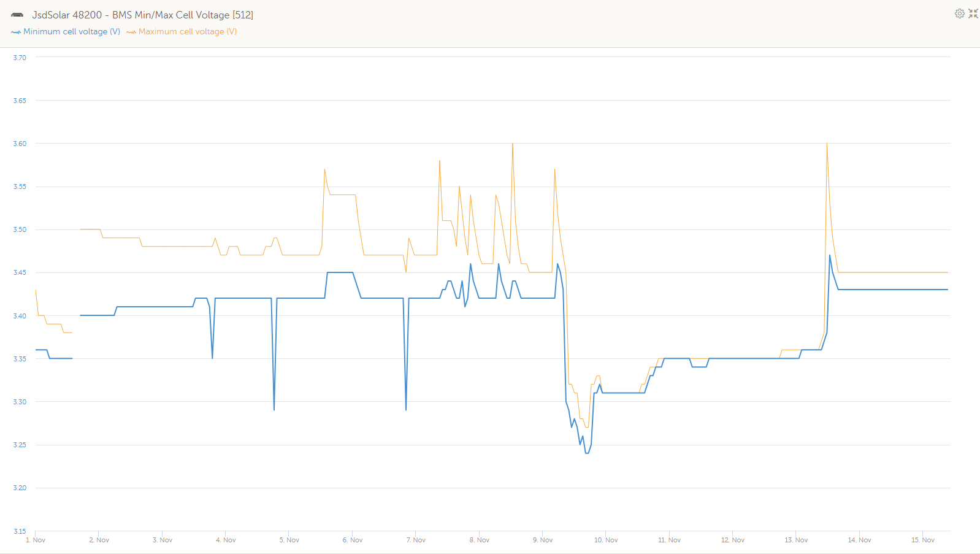This screenshot has height=554, width=980.
Task: Click the 5. Nov date label
Action: pyautogui.click(x=289, y=540)
